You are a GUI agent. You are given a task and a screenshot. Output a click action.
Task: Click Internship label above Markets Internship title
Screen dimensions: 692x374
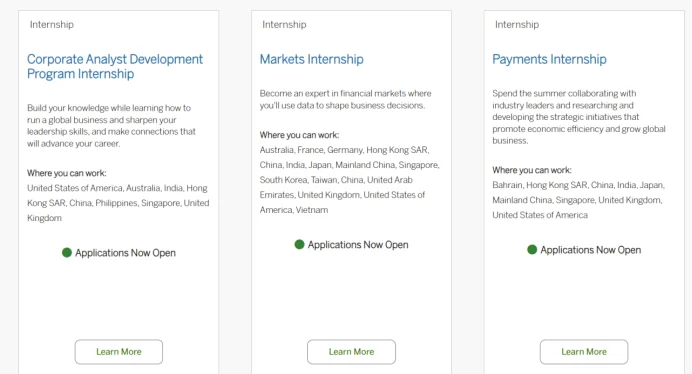(x=284, y=25)
